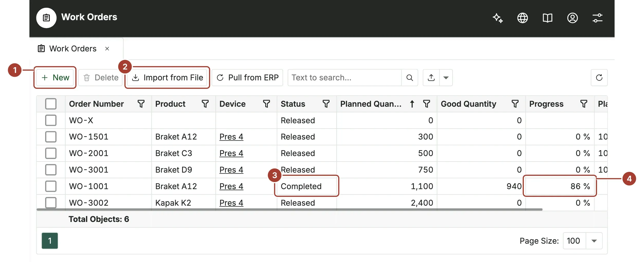Go to page 1

[x=50, y=241]
